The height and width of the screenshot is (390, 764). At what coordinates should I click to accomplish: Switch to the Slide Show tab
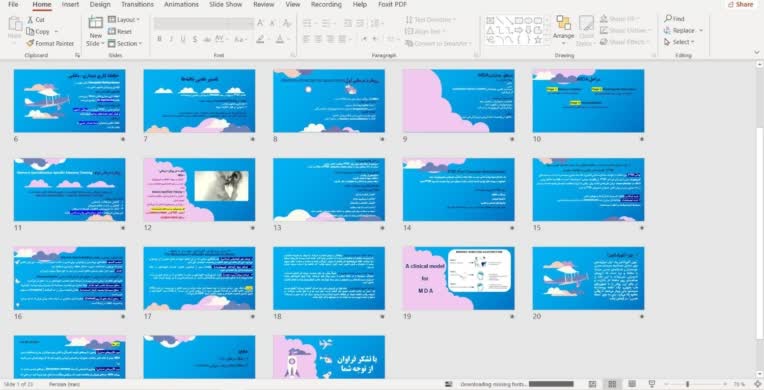click(226, 4)
